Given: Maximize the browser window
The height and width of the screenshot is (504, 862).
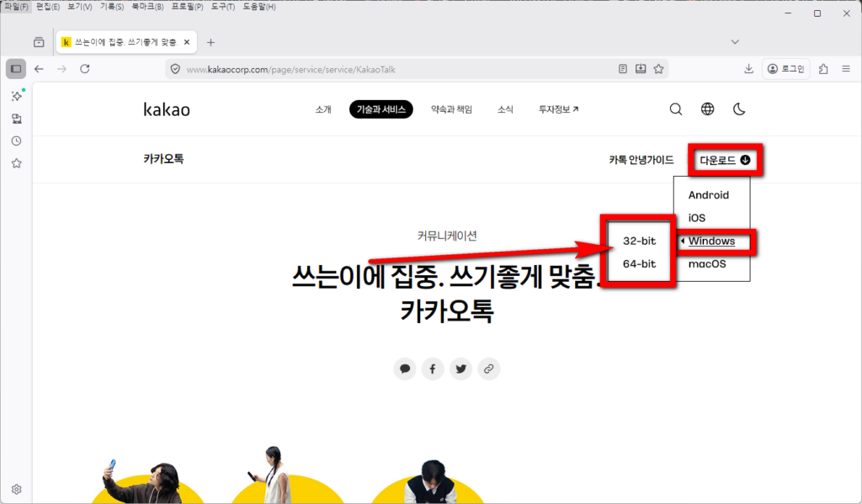Looking at the screenshot, I should point(817,13).
